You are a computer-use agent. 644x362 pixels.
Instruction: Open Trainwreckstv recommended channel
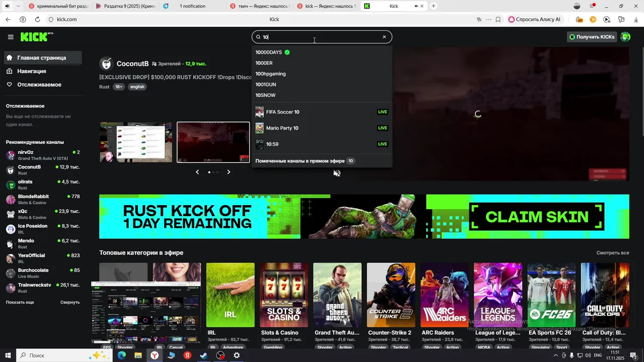[43, 288]
